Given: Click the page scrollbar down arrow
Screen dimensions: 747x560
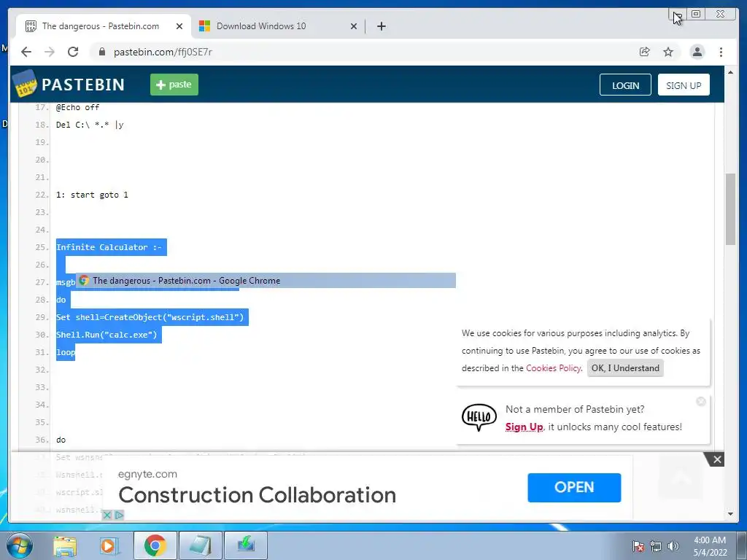Looking at the screenshot, I should point(730,514).
